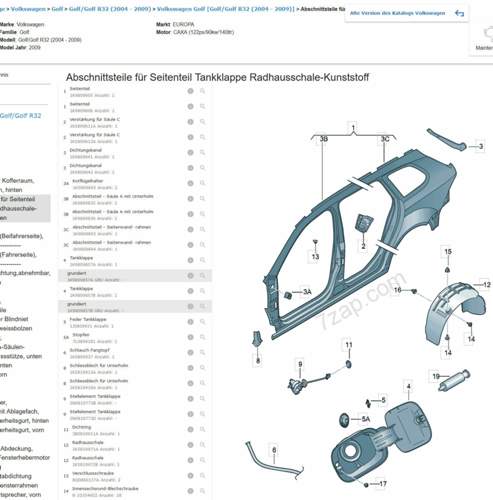Viewport: 493px width, 500px height.
Task: Open info icon for Stopfen row
Action: click(190, 337)
